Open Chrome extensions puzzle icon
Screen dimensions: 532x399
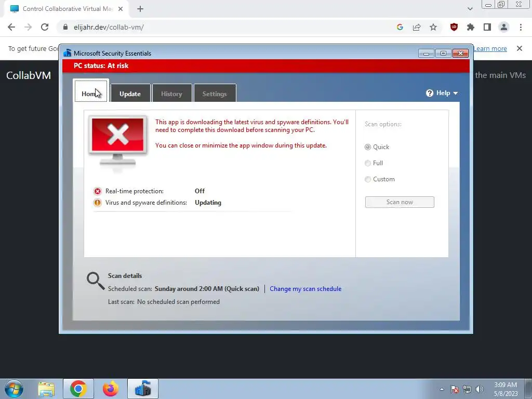(471, 27)
